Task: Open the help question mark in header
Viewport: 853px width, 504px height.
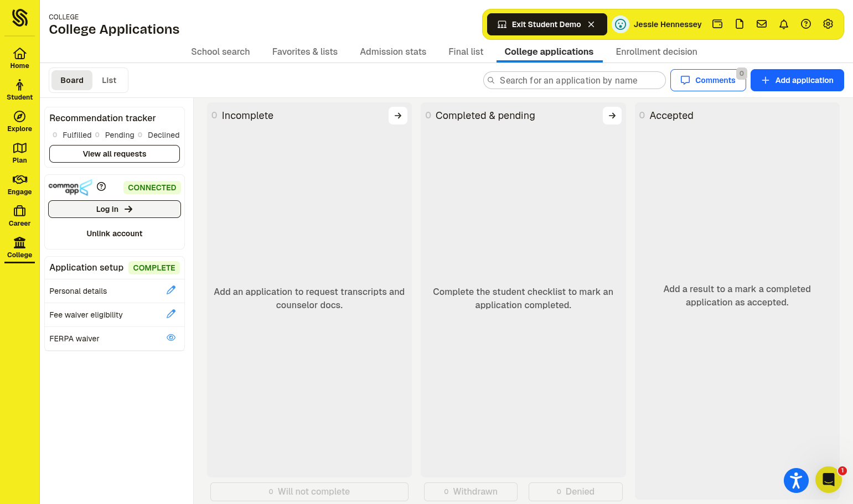Action: click(806, 24)
